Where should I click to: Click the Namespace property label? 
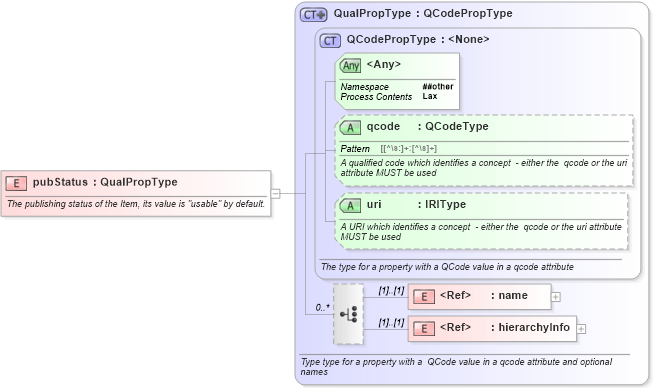tap(364, 87)
